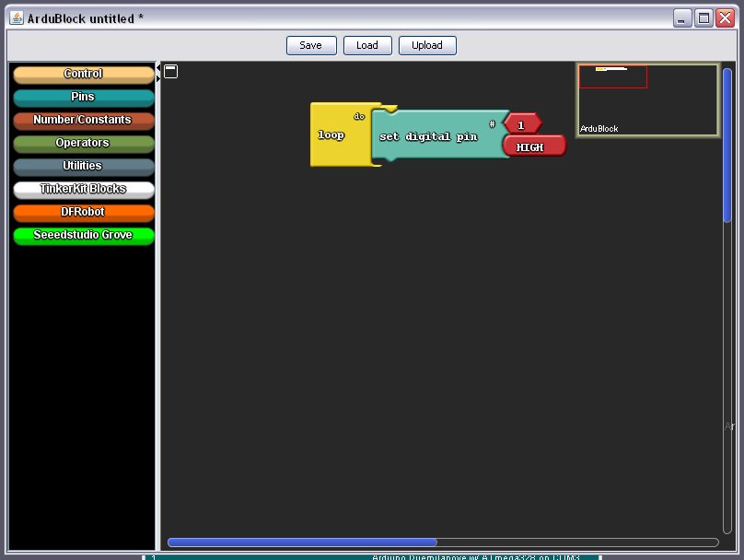Click the page collapse icon on canvas
The image size is (744, 560).
pos(171,71)
